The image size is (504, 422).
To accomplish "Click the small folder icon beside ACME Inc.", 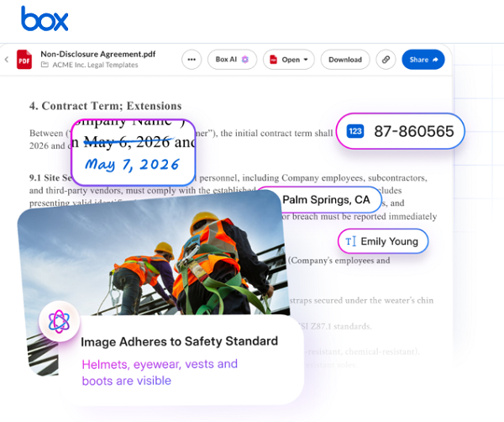I will (45, 65).
